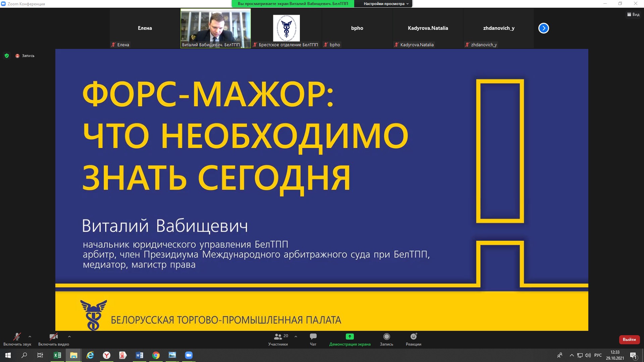Click the Запись record button in toolbar

386,340
